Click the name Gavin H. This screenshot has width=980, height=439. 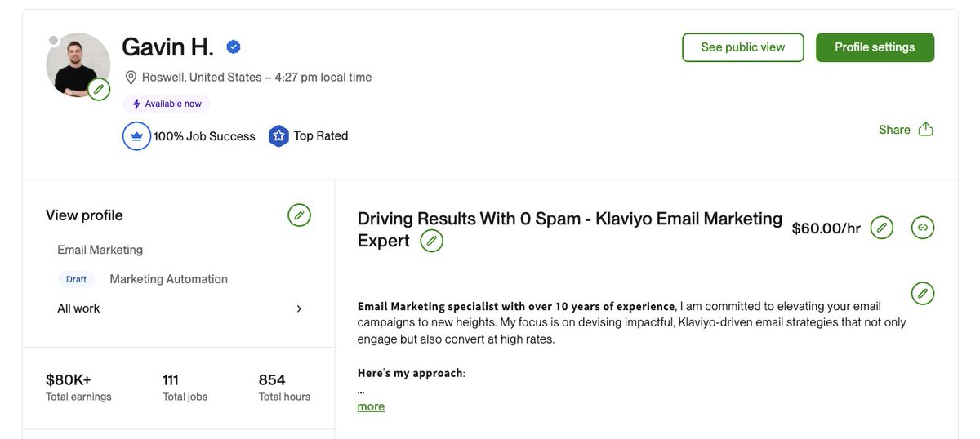point(168,47)
